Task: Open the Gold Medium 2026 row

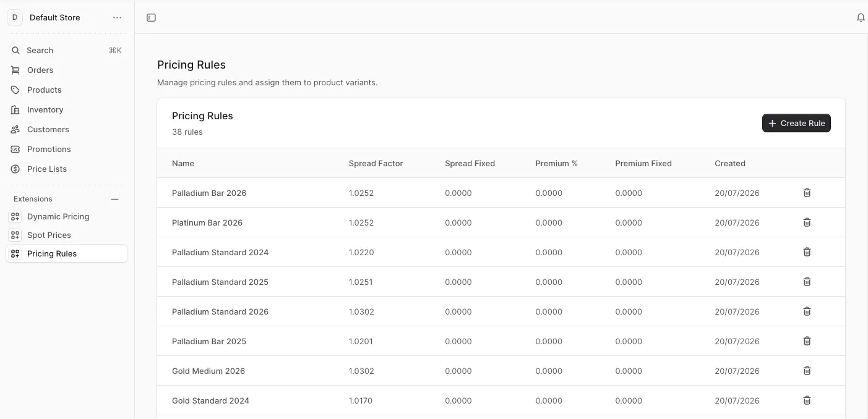Action: (501, 371)
